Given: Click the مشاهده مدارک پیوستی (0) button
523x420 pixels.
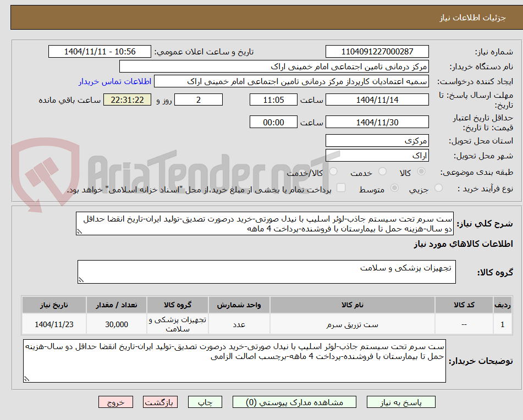Looking at the screenshot, I should [294, 402].
